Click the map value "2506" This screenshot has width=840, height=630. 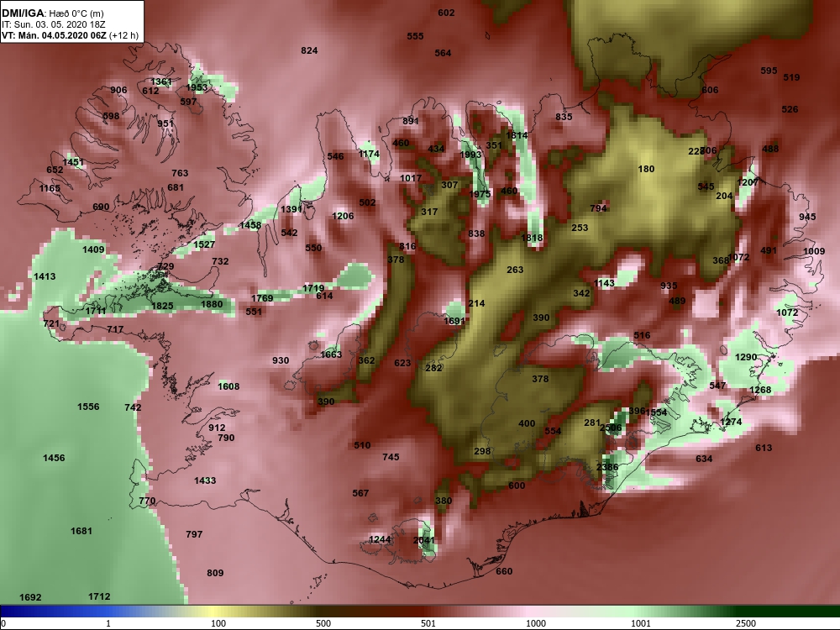[611, 428]
